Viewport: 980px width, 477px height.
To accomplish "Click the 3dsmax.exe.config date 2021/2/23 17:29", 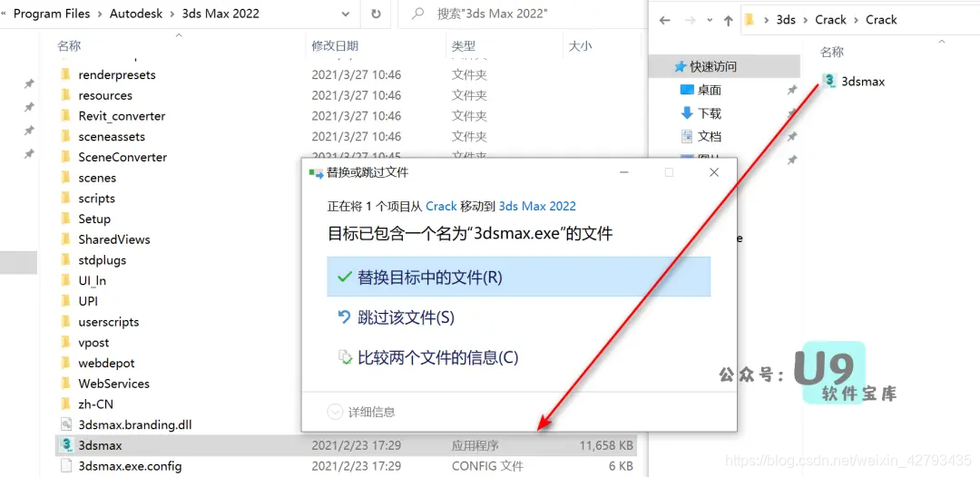I will point(357,466).
